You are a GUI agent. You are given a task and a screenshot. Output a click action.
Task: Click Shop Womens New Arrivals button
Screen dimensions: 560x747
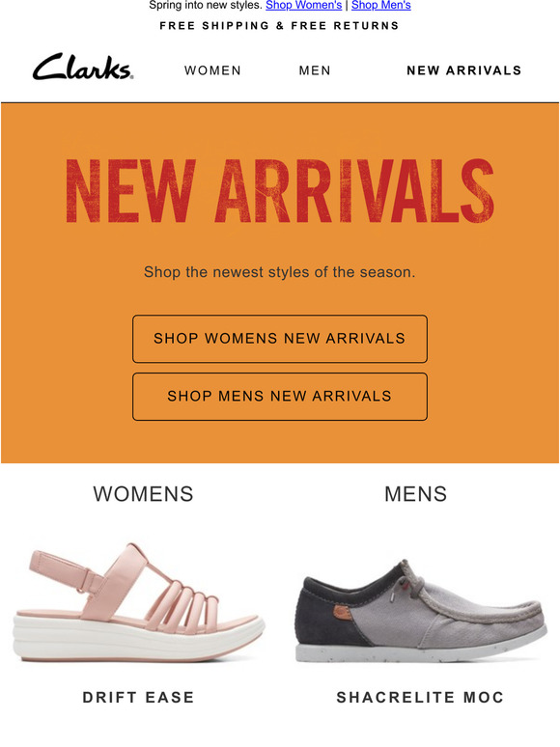(x=280, y=339)
